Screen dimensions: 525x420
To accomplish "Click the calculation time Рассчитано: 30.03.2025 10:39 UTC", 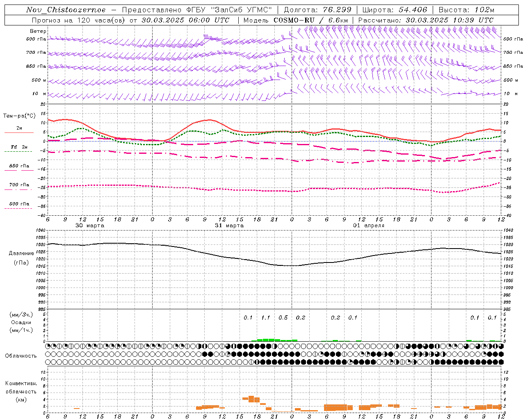I will (426, 20).
